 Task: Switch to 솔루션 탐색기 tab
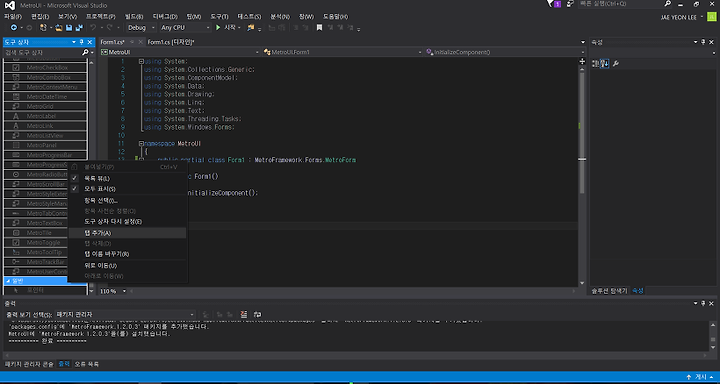click(609, 291)
